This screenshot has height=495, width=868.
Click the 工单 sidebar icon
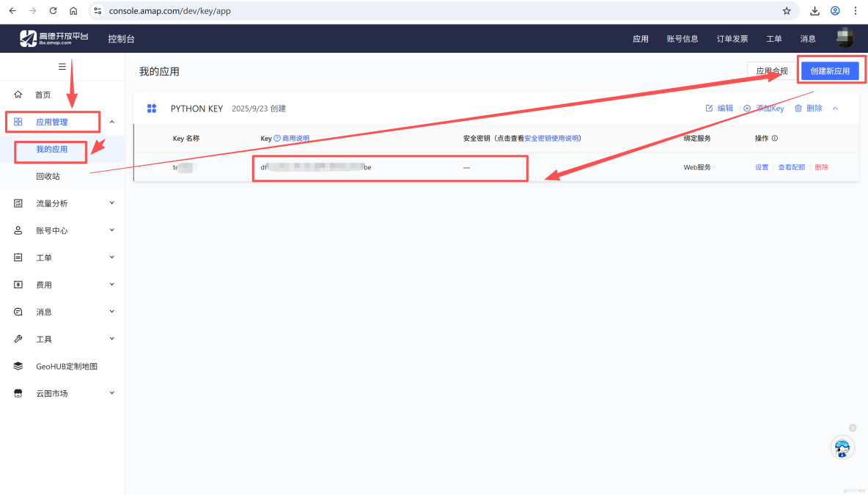[18, 257]
